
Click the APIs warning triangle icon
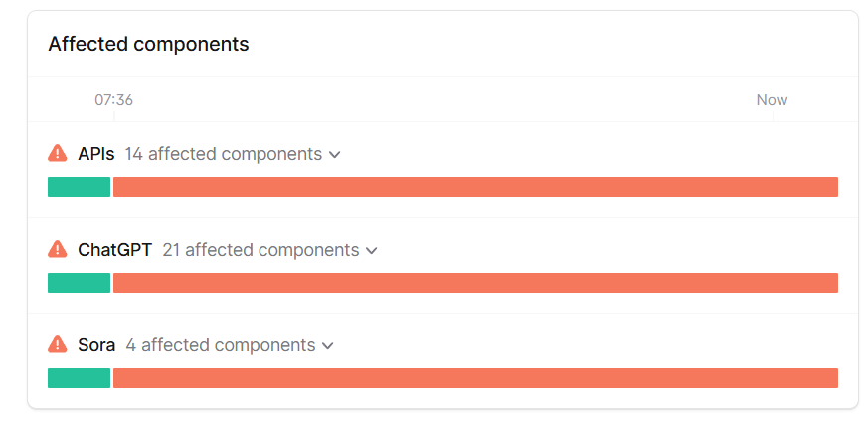click(x=58, y=153)
